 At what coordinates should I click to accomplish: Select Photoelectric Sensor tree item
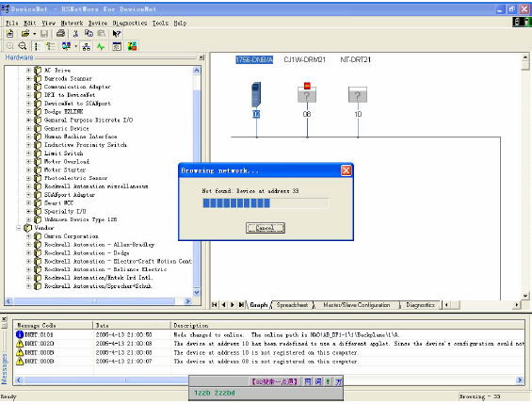(75, 178)
